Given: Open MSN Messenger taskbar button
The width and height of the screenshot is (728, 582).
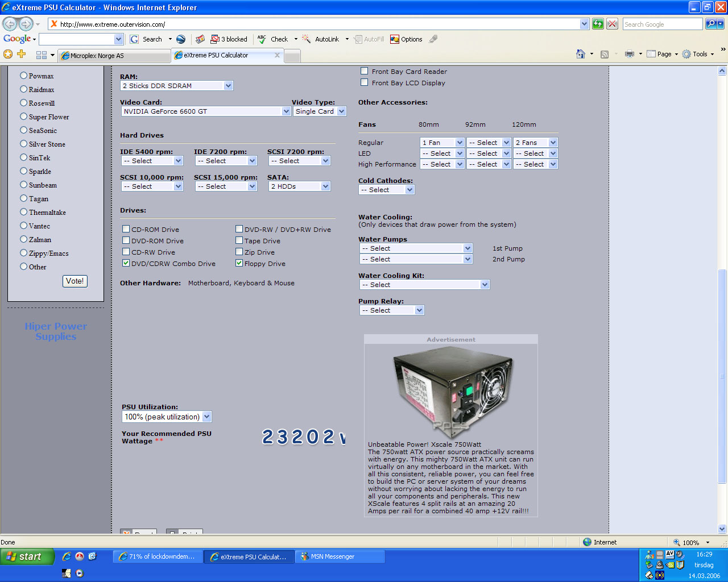Looking at the screenshot, I should (340, 557).
